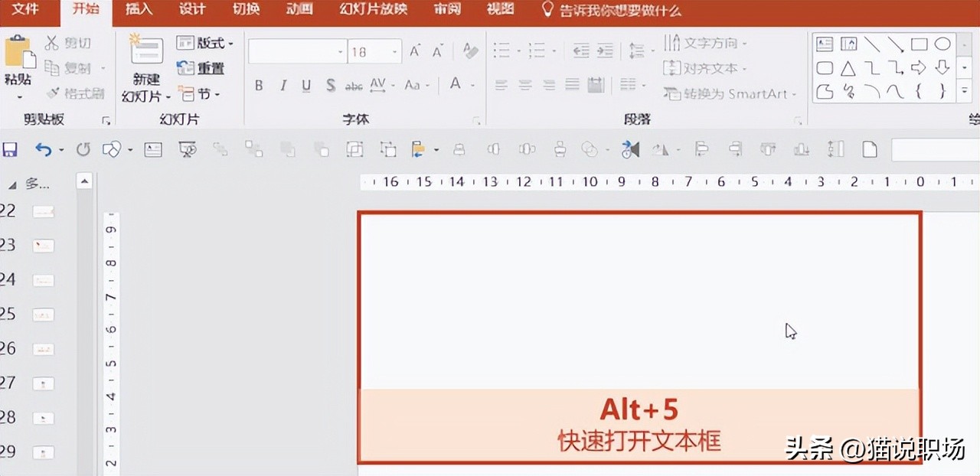
Task: Open the font color swatch
Action: (x=456, y=86)
